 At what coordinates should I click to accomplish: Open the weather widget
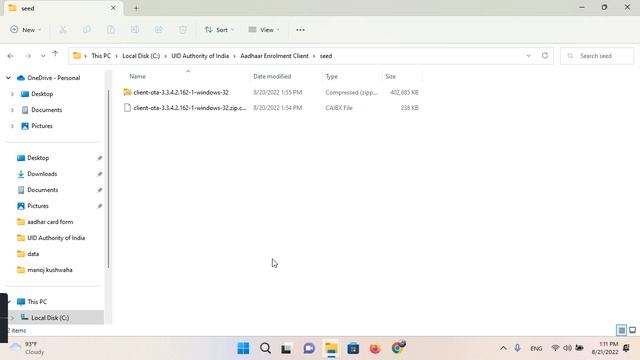[x=27, y=348]
